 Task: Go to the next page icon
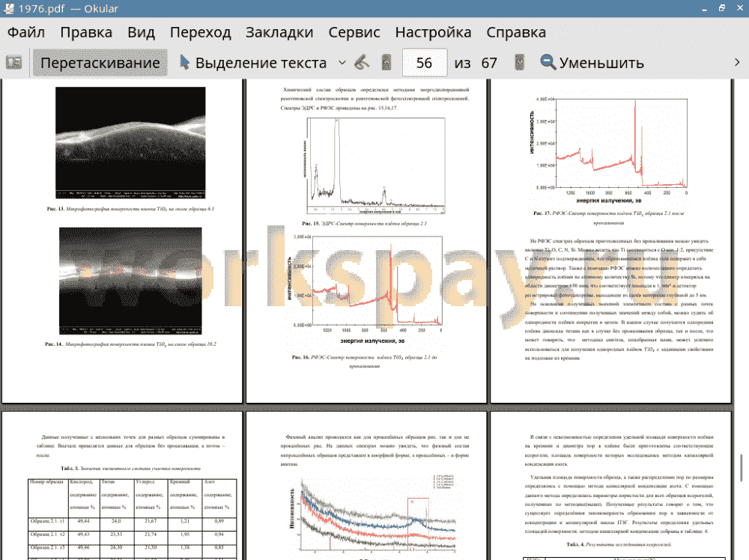519,63
